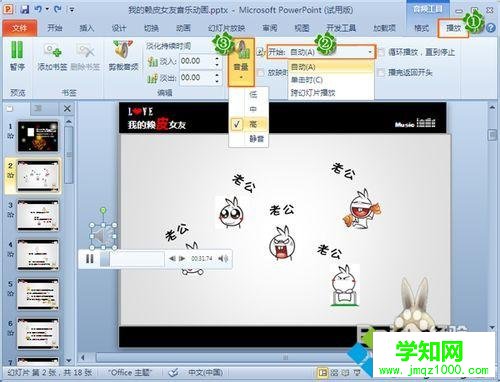Open the undo history dropdown arrow

47,9
